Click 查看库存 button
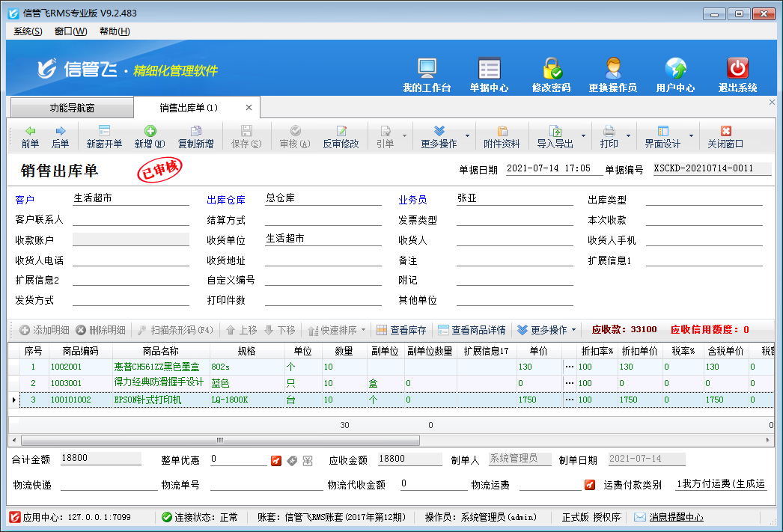 (401, 330)
